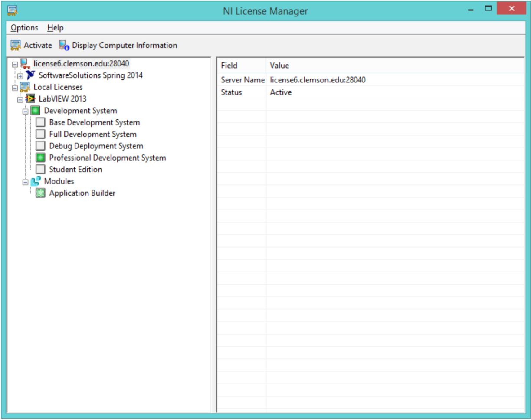Click the Debug Deployment System status square
531x420 pixels.
40,146
